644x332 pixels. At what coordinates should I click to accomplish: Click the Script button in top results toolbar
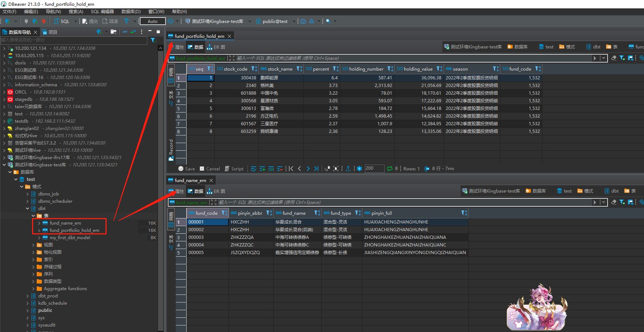point(234,169)
